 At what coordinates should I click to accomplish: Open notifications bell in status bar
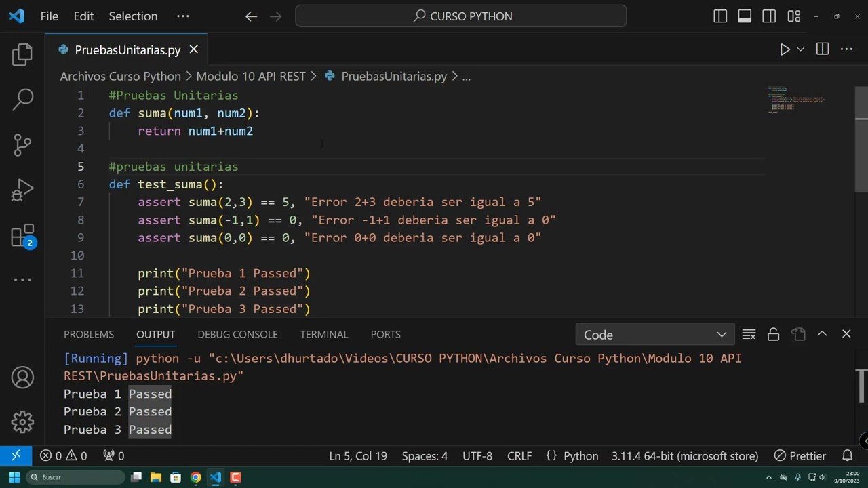tap(847, 455)
